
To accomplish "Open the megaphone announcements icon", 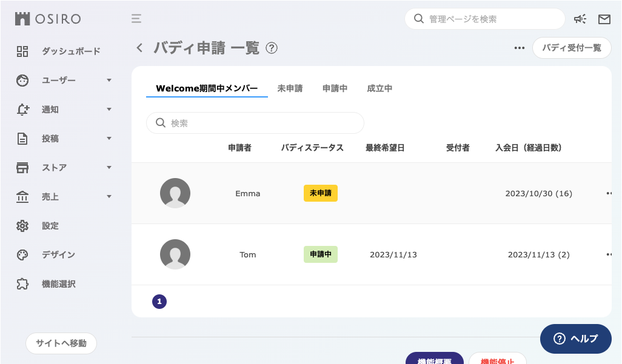I will click(580, 19).
